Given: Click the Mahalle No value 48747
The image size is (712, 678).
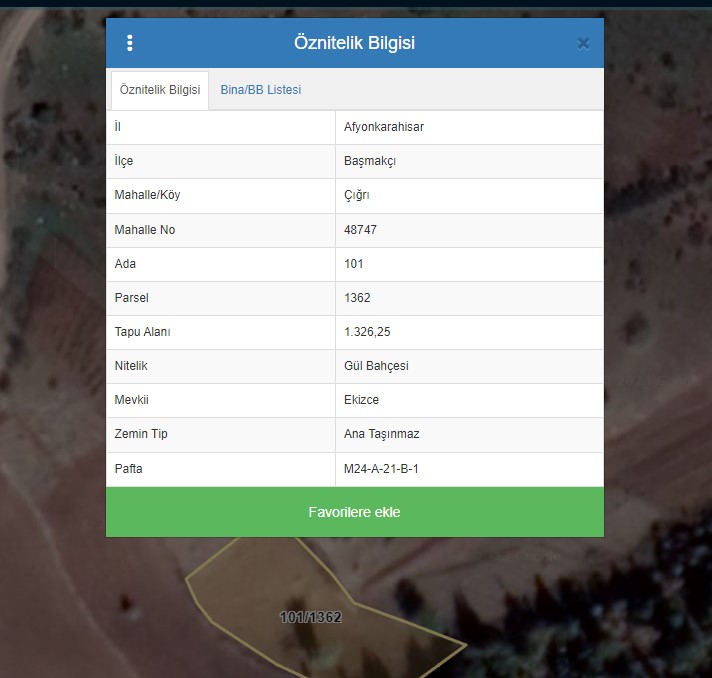Looking at the screenshot, I should point(360,230).
